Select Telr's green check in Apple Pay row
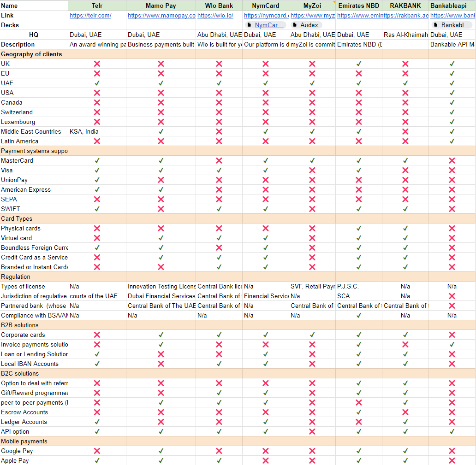 97,460
